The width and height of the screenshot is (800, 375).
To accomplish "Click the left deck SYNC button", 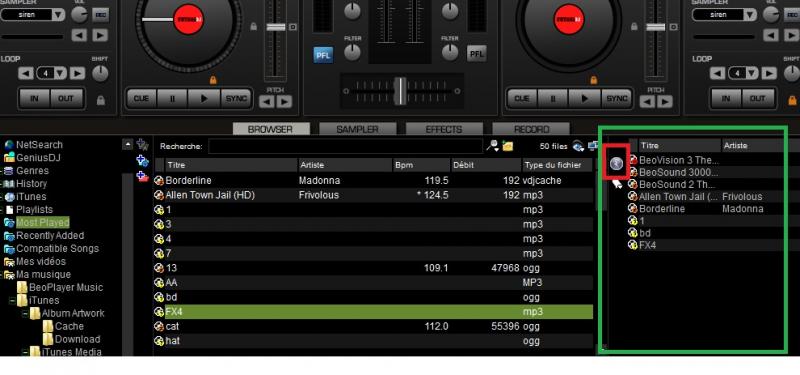I will [x=236, y=98].
